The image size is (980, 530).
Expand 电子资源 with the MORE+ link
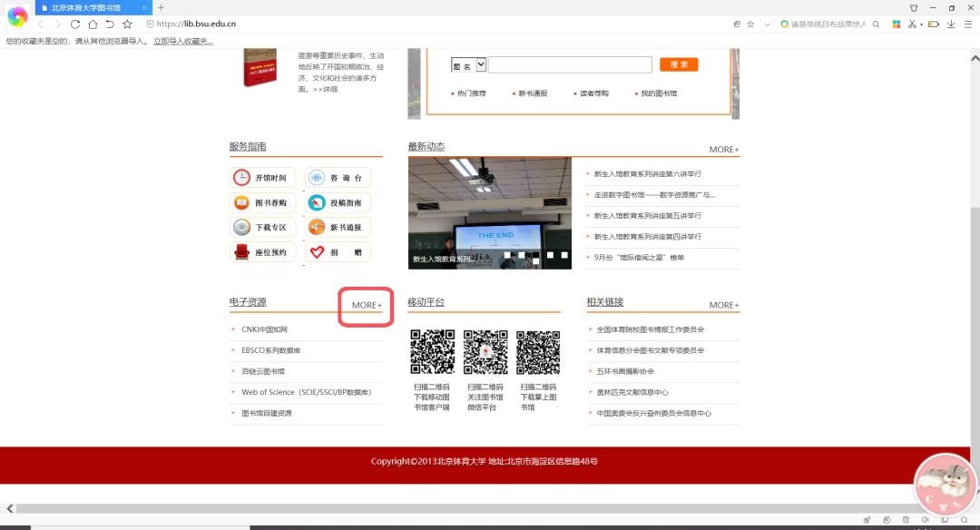367,306
